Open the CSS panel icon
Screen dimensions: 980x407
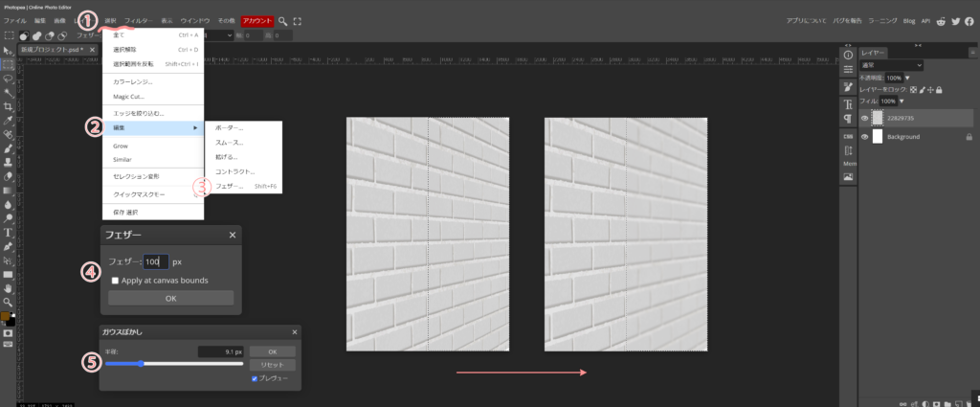pos(848,136)
